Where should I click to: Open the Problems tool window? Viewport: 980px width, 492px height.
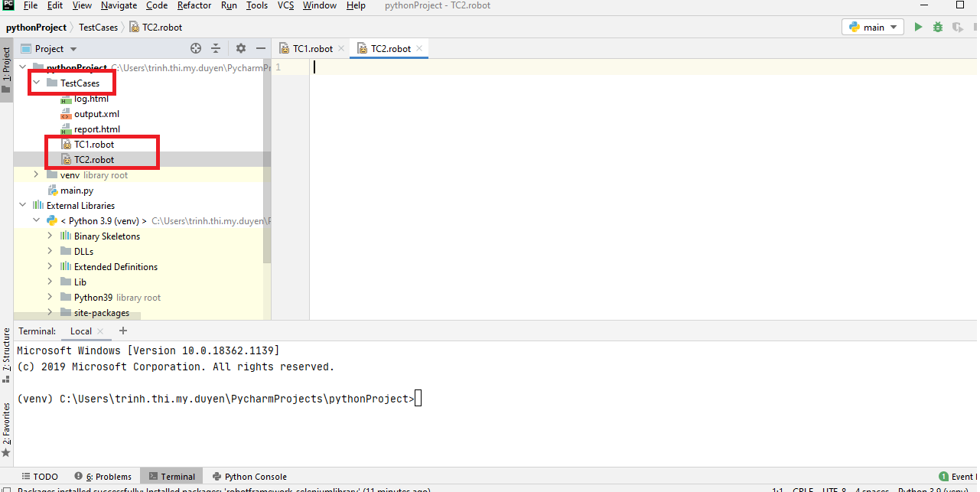103,476
